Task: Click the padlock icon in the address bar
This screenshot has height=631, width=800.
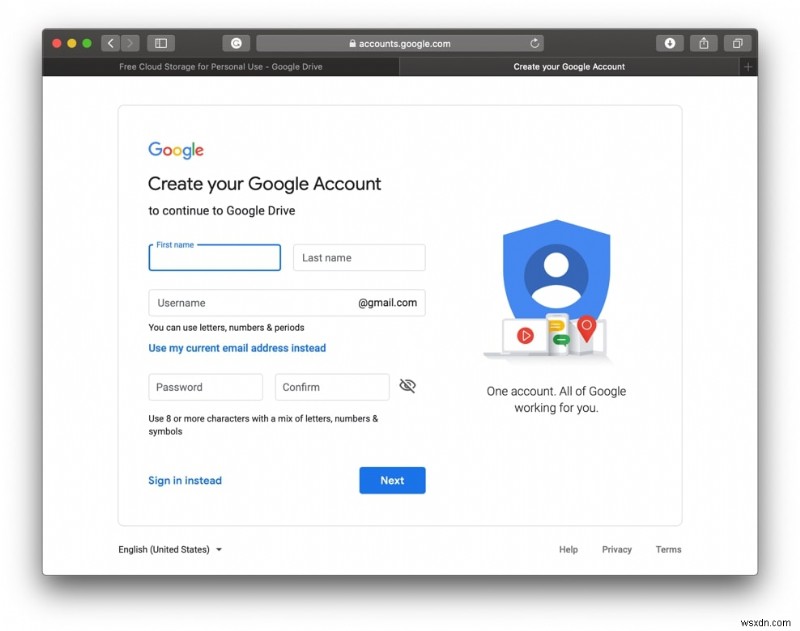Action: click(354, 43)
